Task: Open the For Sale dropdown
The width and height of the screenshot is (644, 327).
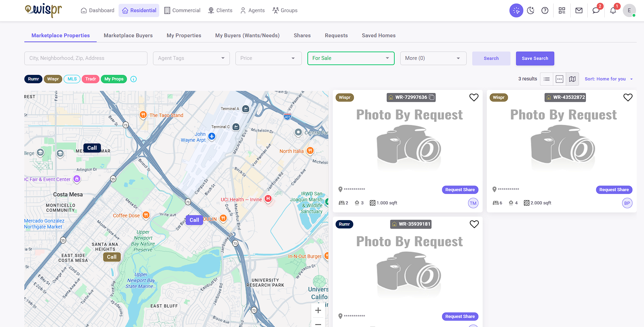Action: 351,58
